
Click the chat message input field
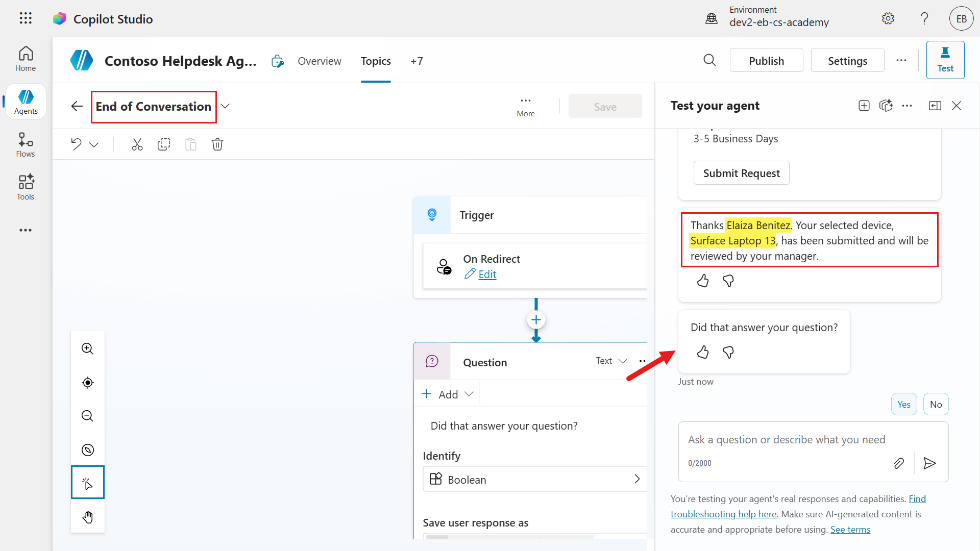(x=813, y=440)
